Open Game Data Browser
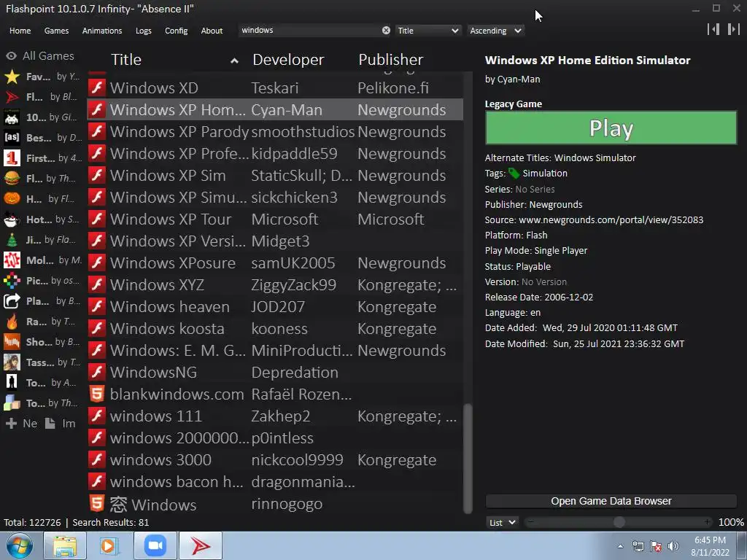This screenshot has width=747, height=560. (611, 501)
